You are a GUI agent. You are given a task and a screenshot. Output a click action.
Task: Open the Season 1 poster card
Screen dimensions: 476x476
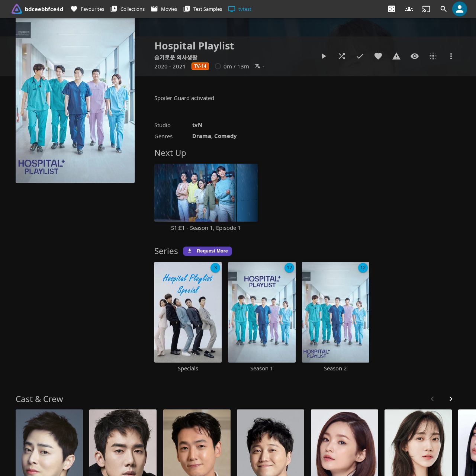[262, 312]
